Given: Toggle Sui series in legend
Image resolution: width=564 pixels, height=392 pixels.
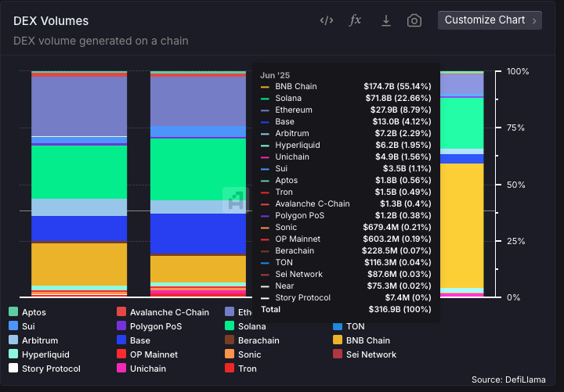Looking at the screenshot, I should pyautogui.click(x=22, y=326).
